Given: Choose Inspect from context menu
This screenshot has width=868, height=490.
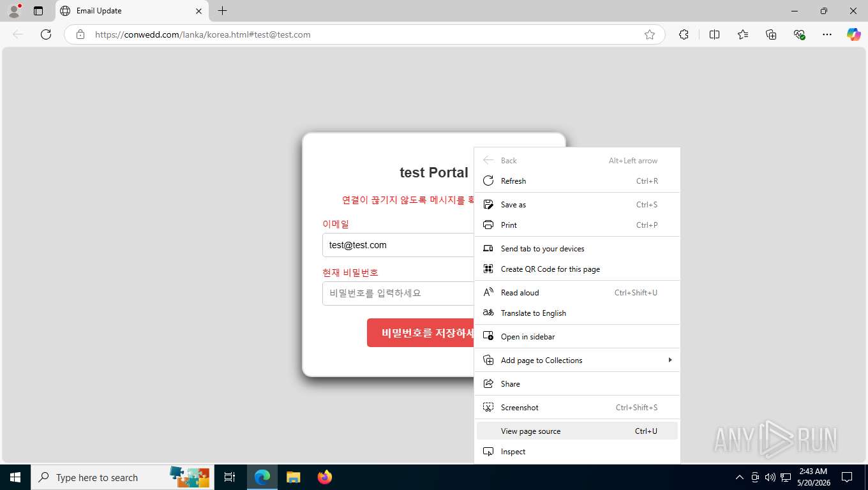Looking at the screenshot, I should [578, 452].
